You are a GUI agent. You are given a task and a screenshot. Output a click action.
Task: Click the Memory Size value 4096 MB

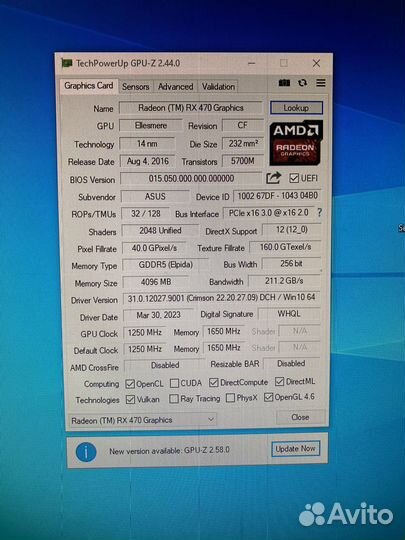[x=156, y=282]
